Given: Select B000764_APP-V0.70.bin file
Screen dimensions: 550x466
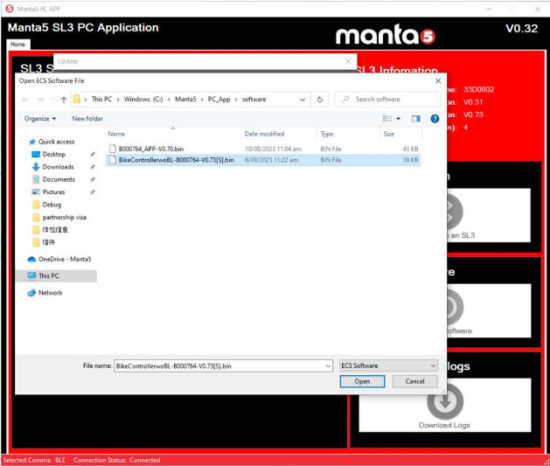Looking at the screenshot, I should pyautogui.click(x=263, y=149).
